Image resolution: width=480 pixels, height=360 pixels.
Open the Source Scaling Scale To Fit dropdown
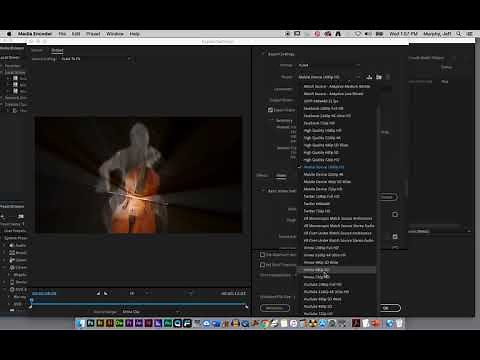click(x=96, y=59)
